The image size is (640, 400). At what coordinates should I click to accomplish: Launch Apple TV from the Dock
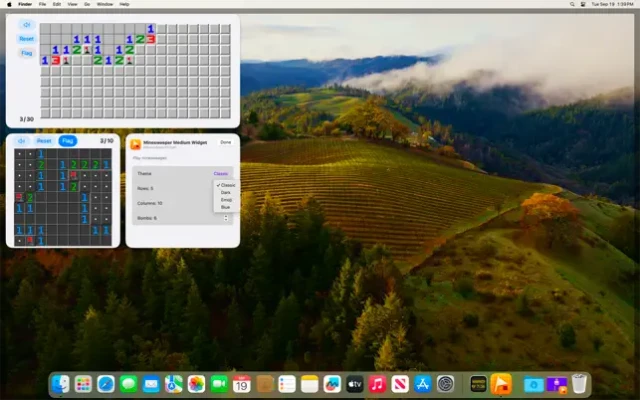[355, 384]
